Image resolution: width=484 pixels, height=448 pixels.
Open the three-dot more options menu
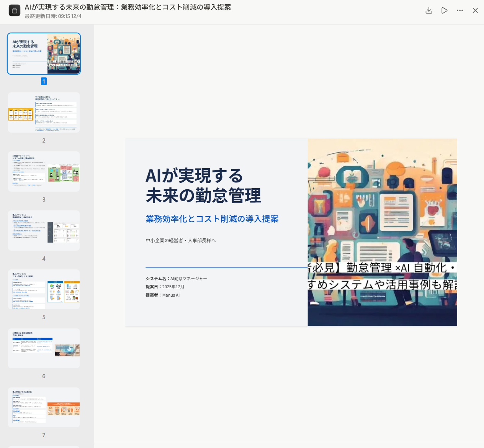[x=460, y=10]
